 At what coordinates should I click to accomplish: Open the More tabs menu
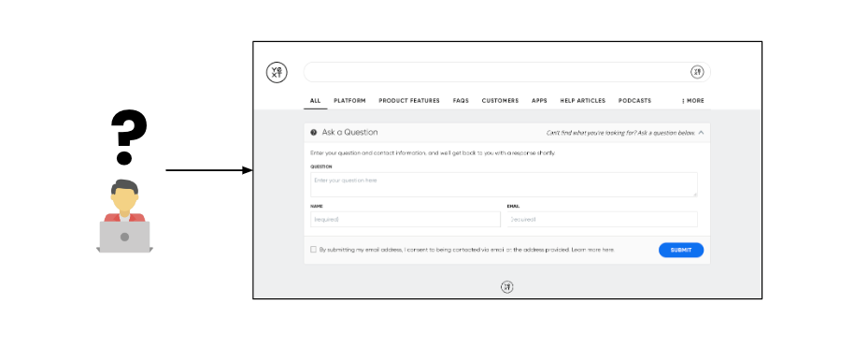pyautogui.click(x=693, y=101)
